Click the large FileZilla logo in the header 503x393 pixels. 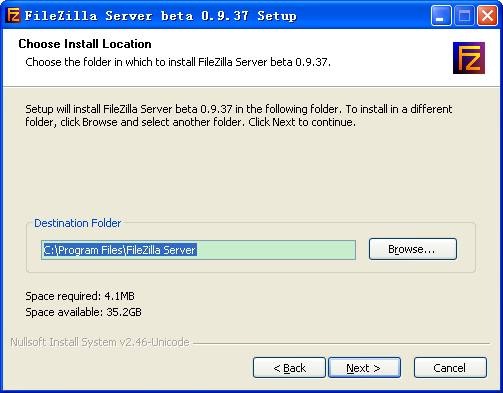point(469,58)
